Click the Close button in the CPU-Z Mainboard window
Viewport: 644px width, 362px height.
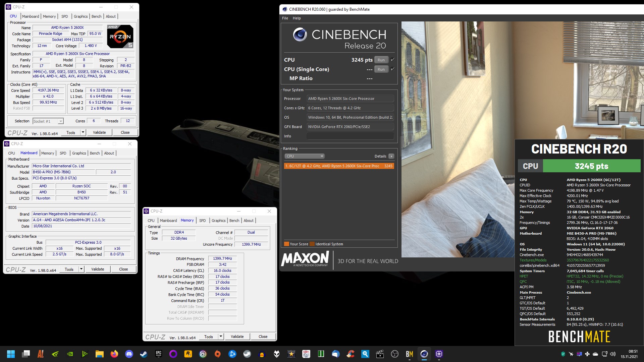point(123,269)
